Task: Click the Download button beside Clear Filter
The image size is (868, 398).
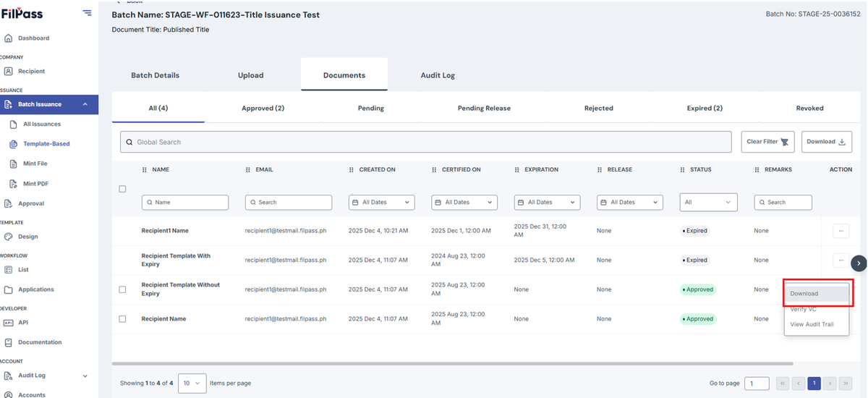Action: [x=826, y=142]
